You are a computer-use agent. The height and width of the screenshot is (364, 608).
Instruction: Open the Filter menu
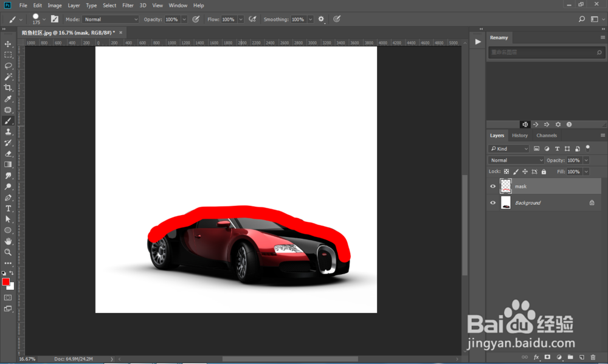click(128, 5)
